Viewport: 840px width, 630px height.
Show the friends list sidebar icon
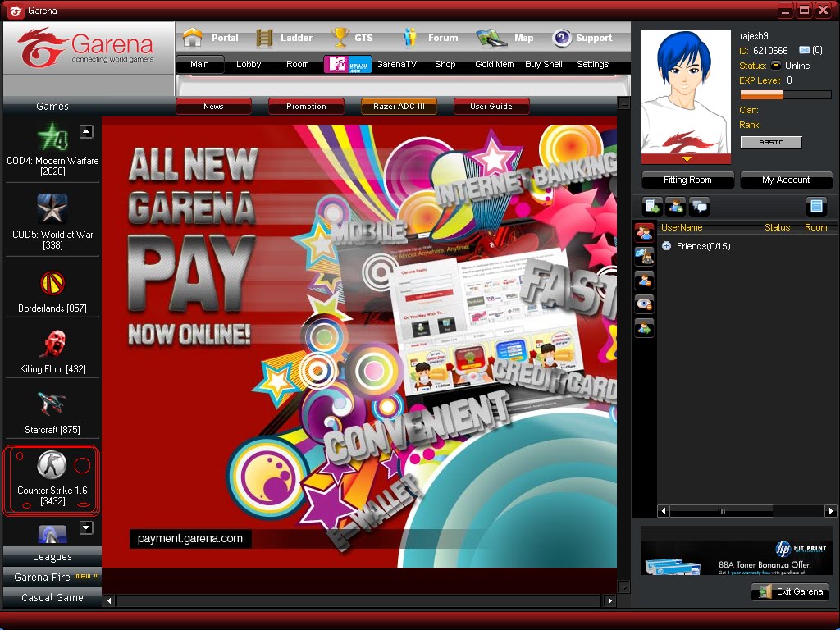pyautogui.click(x=645, y=232)
